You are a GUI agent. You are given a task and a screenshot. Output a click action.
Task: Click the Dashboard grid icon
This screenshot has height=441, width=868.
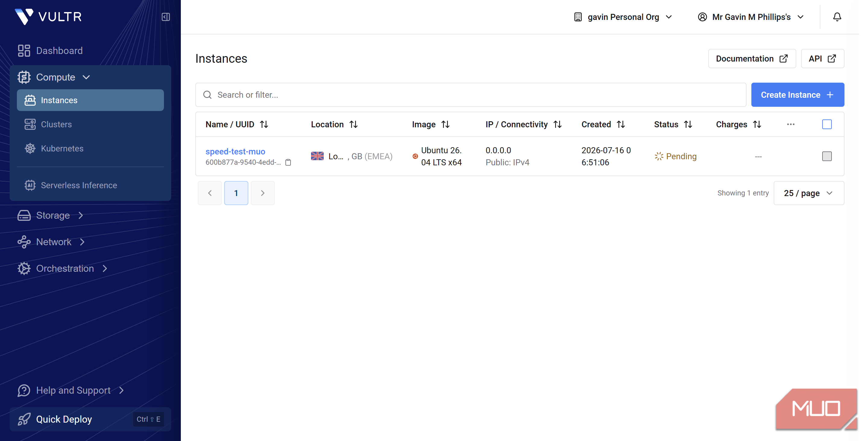[x=24, y=51]
